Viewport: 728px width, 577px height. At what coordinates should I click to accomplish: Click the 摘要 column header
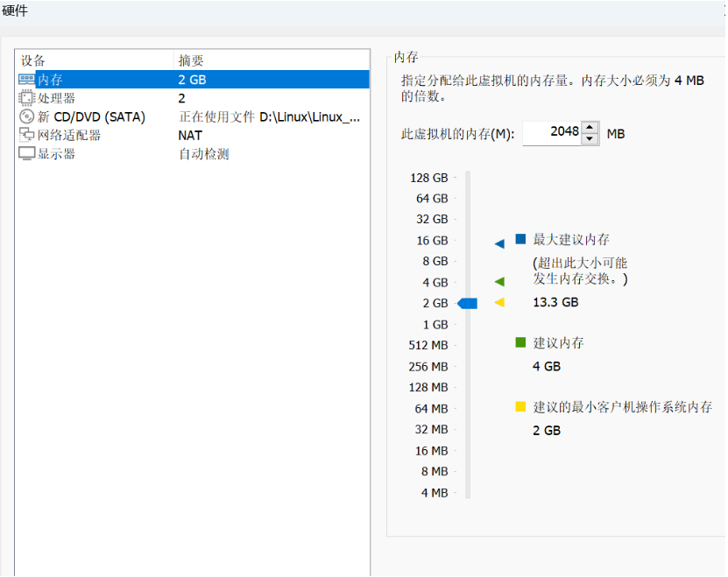[272, 60]
